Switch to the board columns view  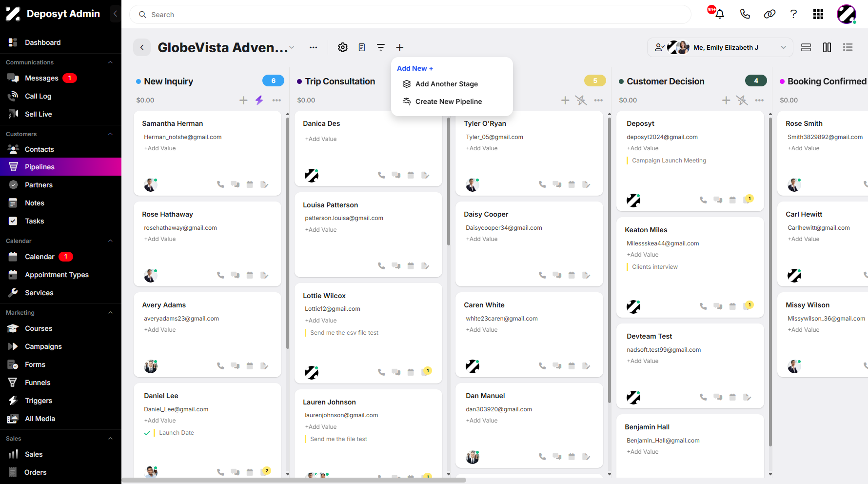[827, 47]
